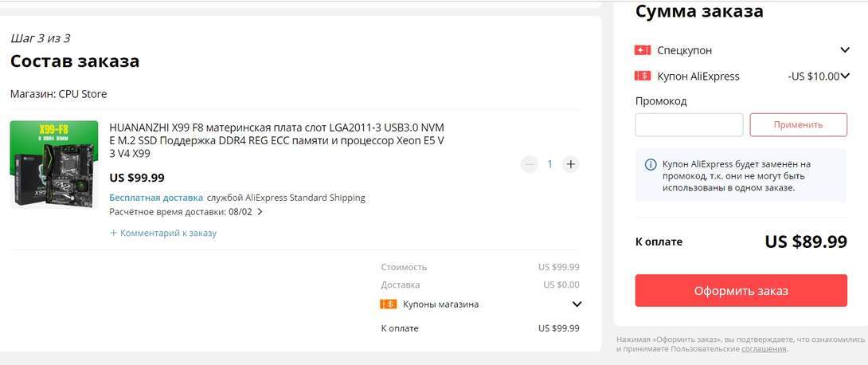
Task: Click the orange Купоны магазина icon
Action: click(389, 304)
